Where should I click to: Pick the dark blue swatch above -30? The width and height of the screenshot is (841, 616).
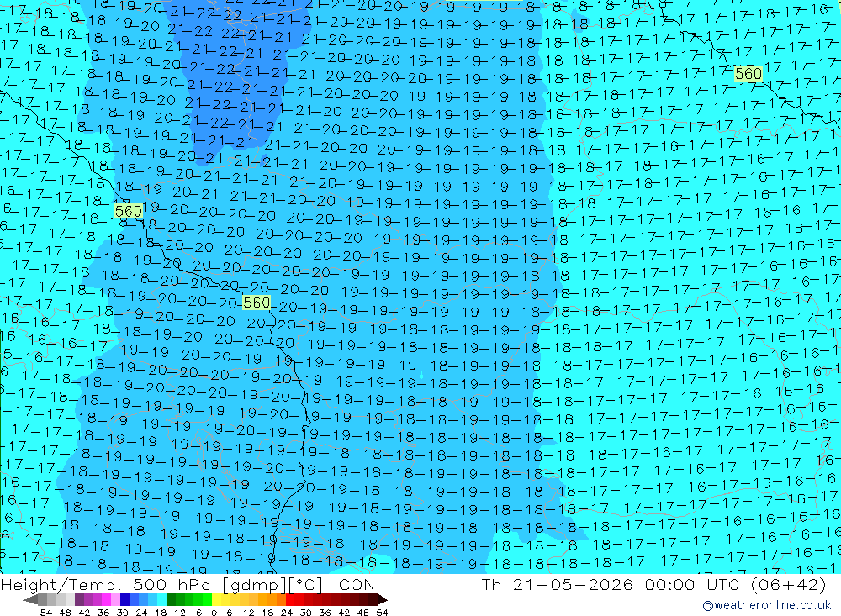tap(124, 600)
